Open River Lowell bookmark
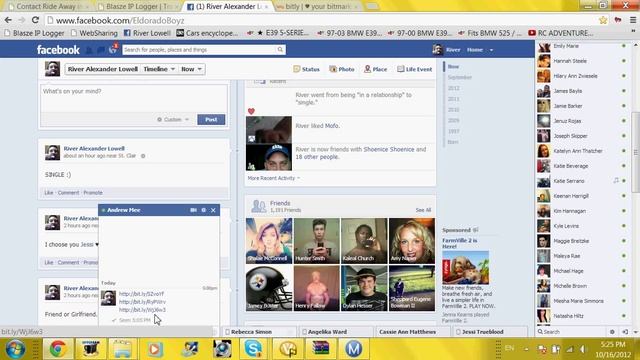 point(147,33)
